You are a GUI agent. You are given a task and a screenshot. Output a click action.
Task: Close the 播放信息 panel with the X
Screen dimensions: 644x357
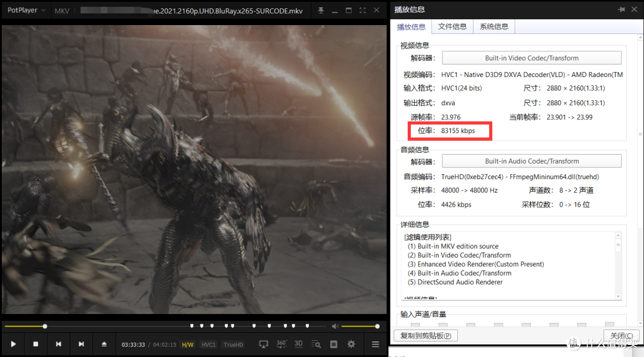[x=634, y=10]
